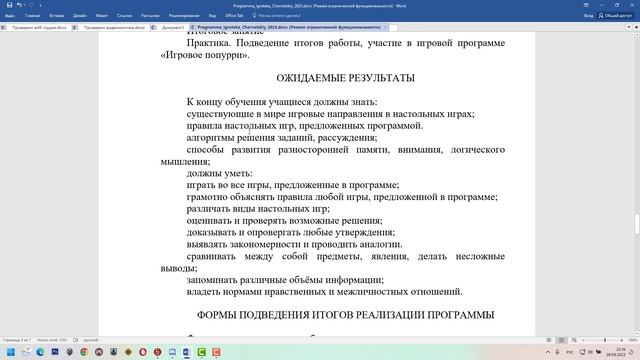Image resolution: width=640 pixels, height=360 pixels.
Task: Switch to the Рецензирование ribbon tab
Action: tap(184, 16)
